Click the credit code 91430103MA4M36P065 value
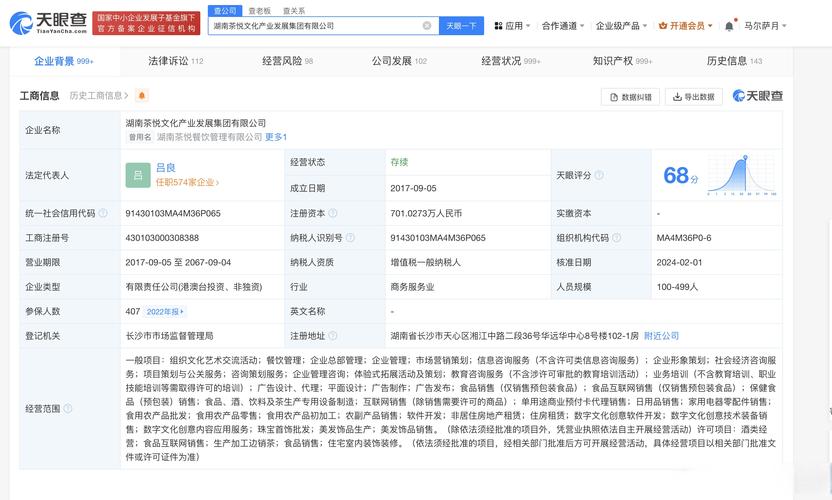Image resolution: width=832 pixels, height=500 pixels. [173, 213]
